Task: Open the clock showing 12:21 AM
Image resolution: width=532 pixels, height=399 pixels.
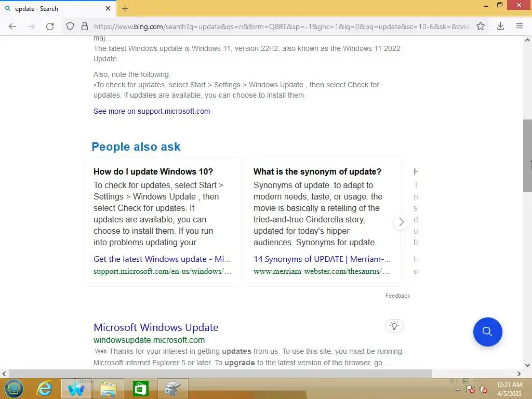Action: 509,389
